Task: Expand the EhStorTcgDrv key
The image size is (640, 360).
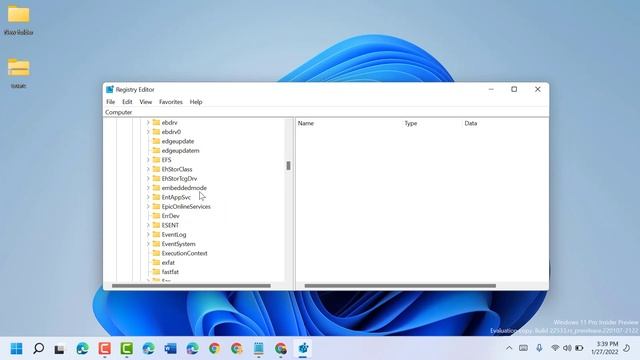Action: click(148, 178)
